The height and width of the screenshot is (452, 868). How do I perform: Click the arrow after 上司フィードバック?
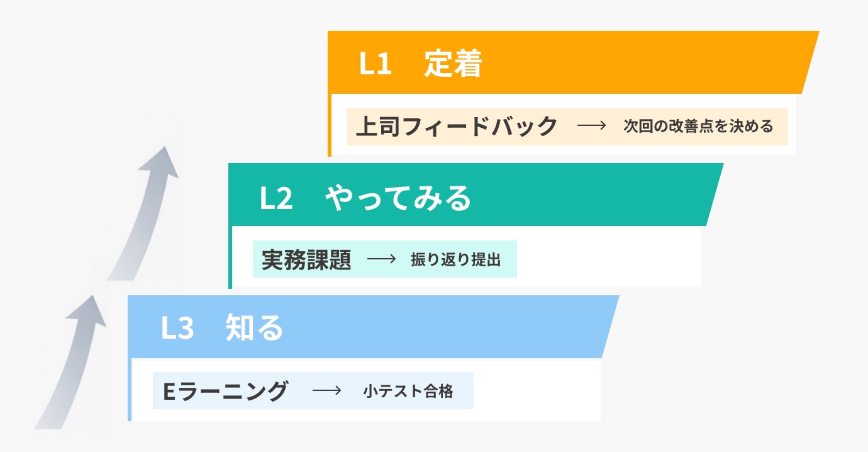tap(591, 126)
